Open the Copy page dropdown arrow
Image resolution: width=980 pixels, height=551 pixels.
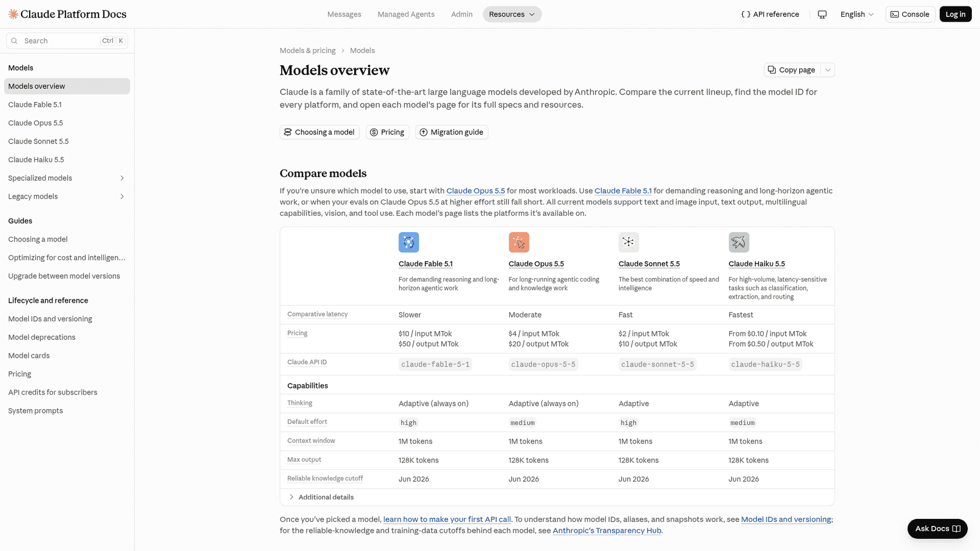point(827,70)
